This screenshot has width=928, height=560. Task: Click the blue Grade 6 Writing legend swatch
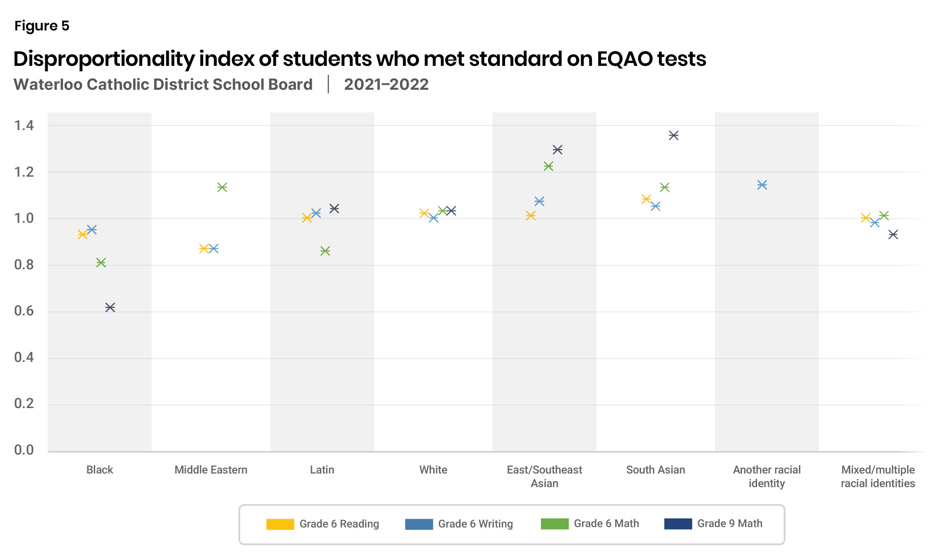(419, 524)
